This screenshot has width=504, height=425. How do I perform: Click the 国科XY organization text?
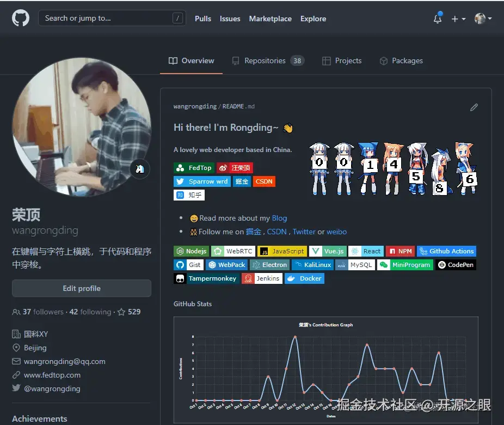click(x=36, y=334)
